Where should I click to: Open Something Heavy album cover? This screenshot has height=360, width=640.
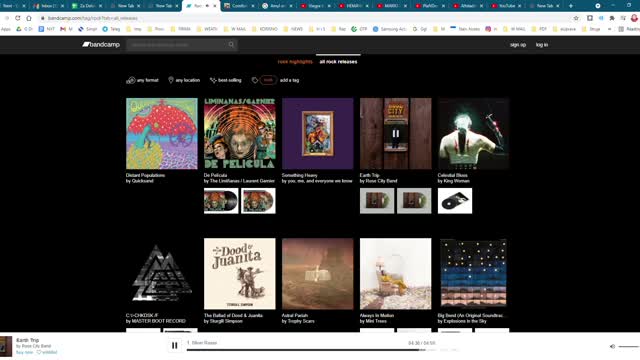[x=318, y=133]
